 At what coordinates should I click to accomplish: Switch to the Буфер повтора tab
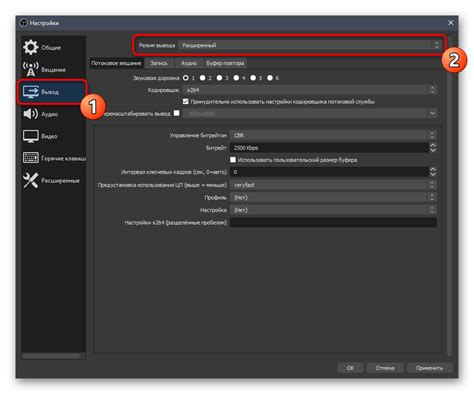pos(225,63)
